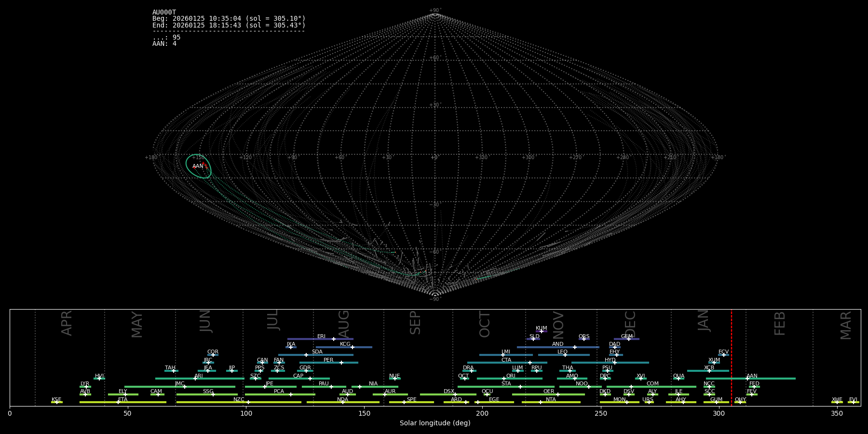Click the GEM shower peak marker
868x434 pixels.
(628, 339)
